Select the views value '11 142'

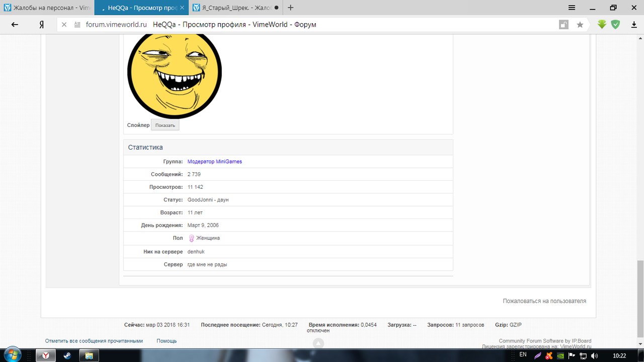click(195, 187)
